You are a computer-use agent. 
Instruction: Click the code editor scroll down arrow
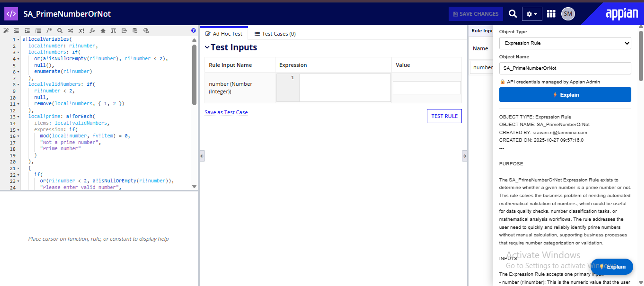pyautogui.click(x=194, y=186)
